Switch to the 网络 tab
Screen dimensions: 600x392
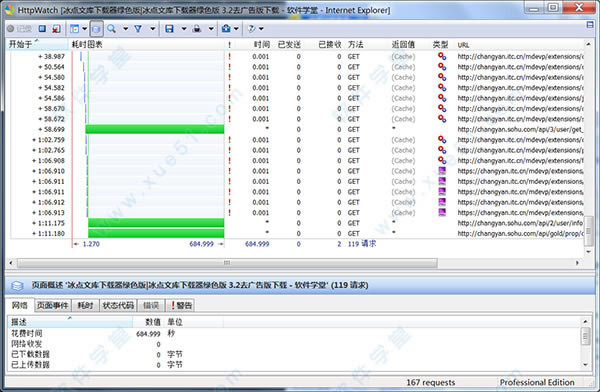[x=20, y=305]
